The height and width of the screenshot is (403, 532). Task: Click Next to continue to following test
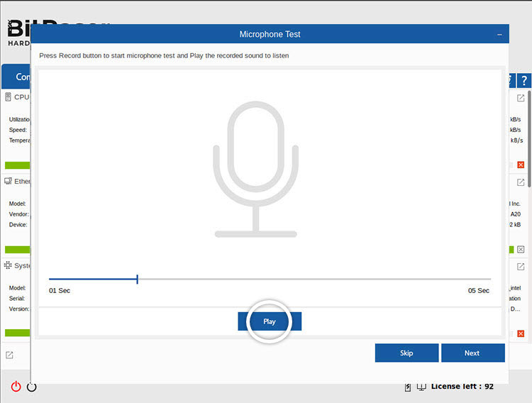472,353
